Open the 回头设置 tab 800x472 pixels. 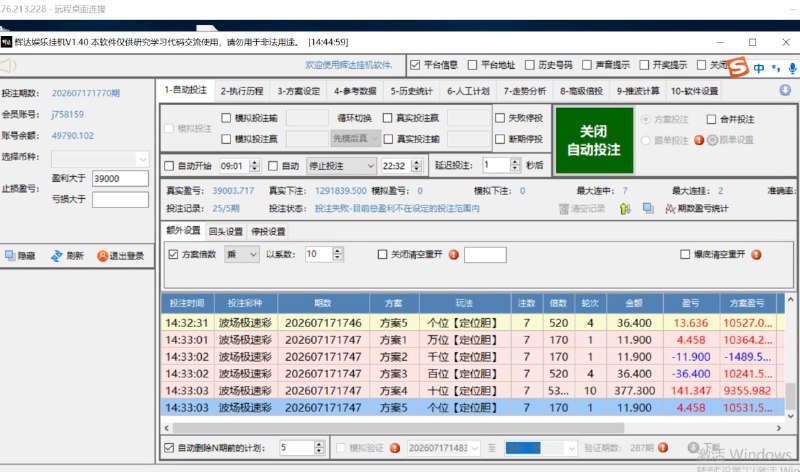point(226,232)
